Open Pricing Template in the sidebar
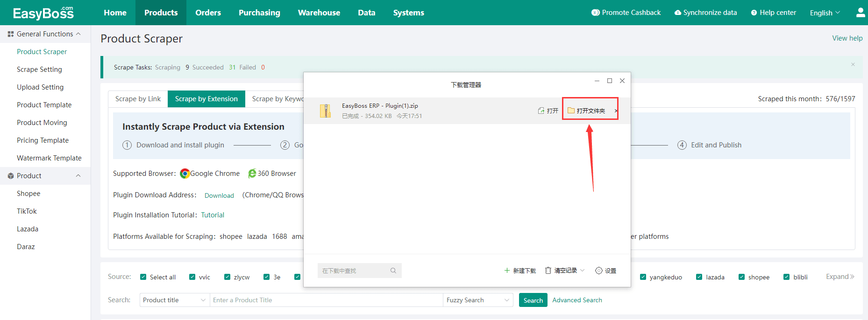The height and width of the screenshot is (320, 868). [43, 140]
